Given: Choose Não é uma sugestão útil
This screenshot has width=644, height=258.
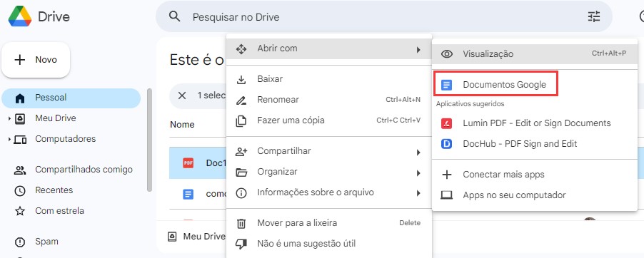Looking at the screenshot, I should click(x=329, y=244).
